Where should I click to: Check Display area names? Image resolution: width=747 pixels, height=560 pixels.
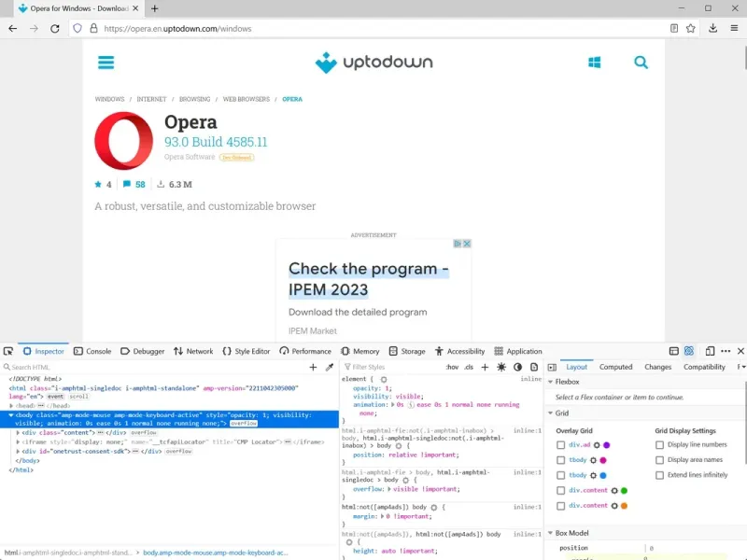pos(659,460)
